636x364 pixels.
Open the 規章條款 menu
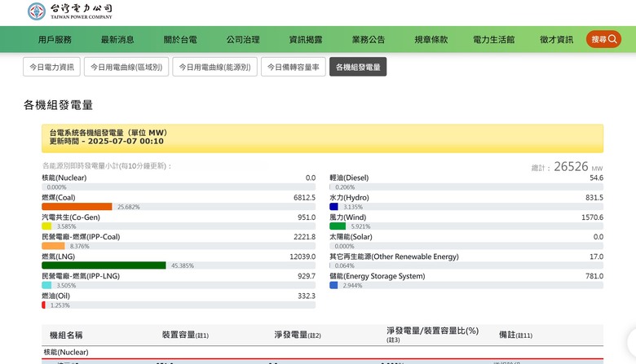pos(431,40)
